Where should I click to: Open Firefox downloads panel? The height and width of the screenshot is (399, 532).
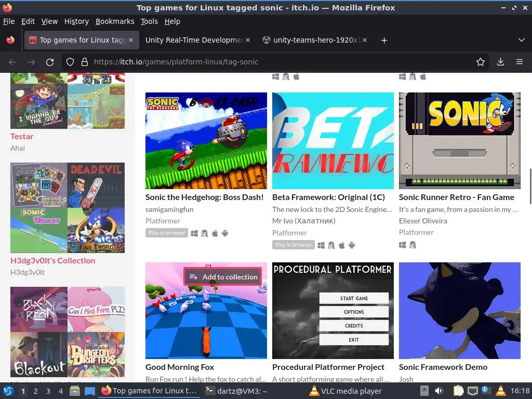tap(500, 62)
